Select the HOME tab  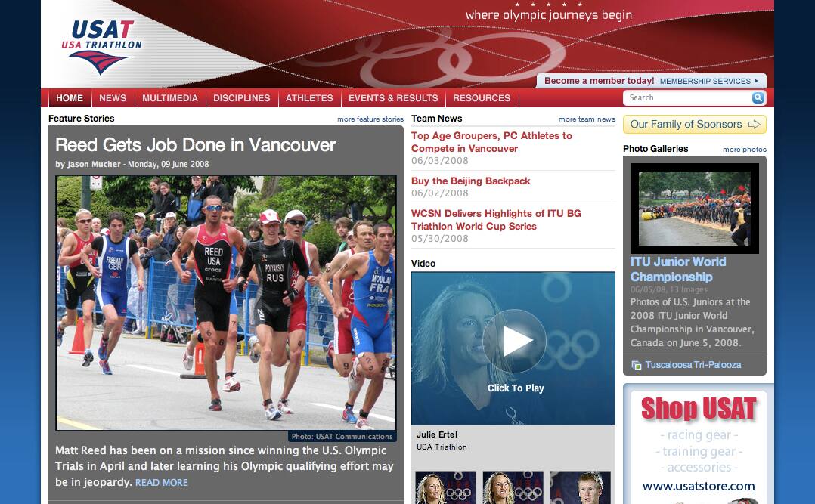coord(70,97)
